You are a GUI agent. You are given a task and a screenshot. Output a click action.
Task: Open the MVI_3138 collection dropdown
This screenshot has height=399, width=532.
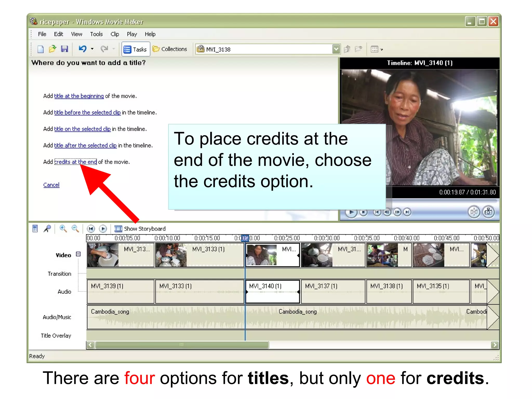point(336,49)
